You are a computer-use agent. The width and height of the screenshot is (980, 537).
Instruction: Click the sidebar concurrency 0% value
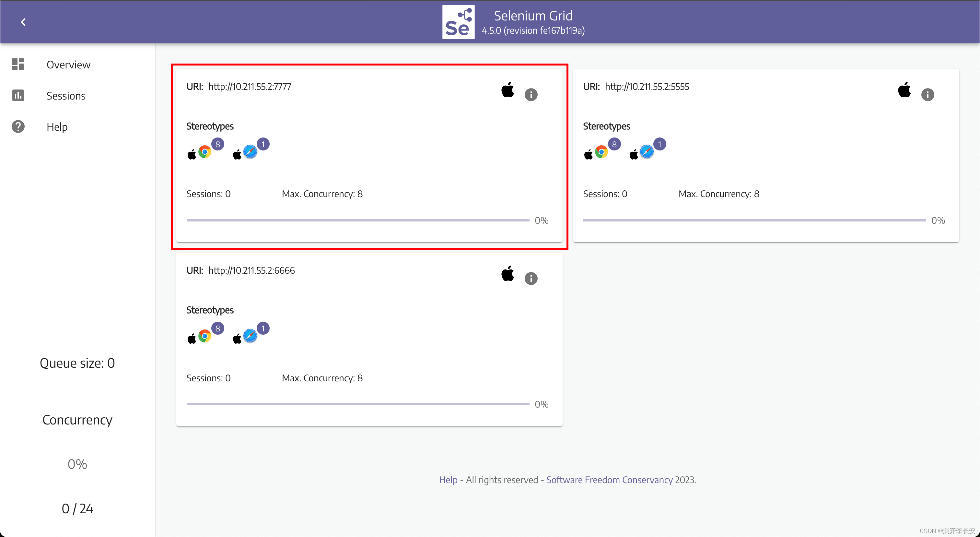[77, 464]
